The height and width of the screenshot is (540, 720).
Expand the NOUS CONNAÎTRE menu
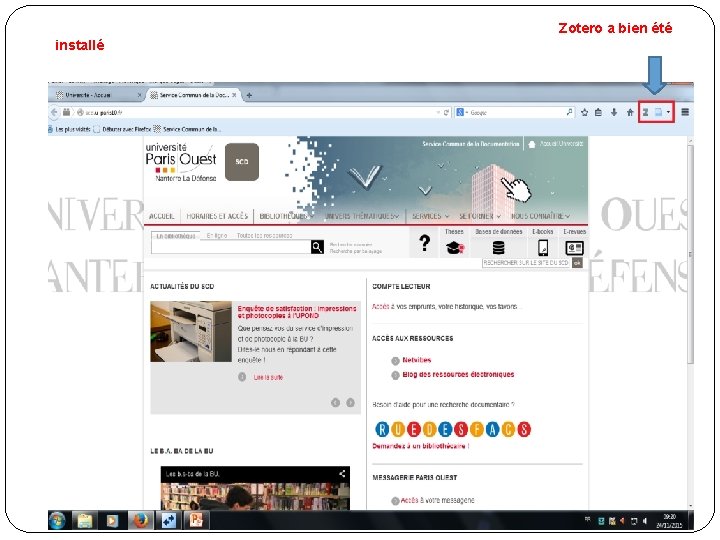click(x=540, y=216)
